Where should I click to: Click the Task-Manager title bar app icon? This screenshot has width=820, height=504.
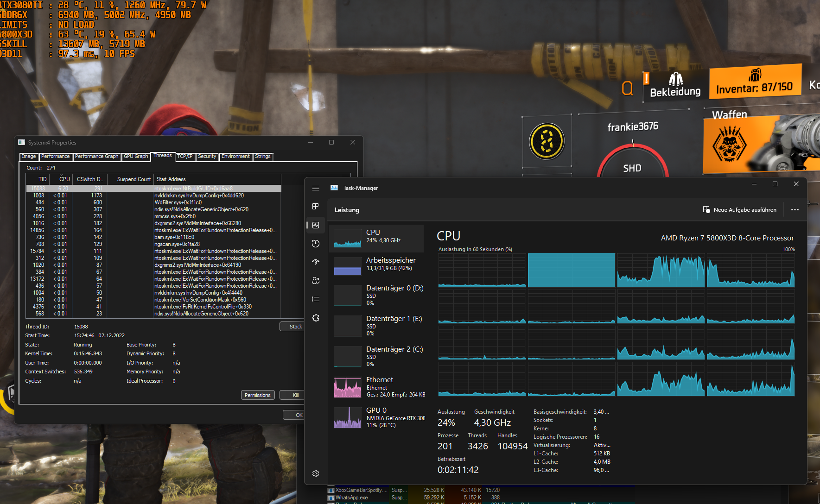334,188
